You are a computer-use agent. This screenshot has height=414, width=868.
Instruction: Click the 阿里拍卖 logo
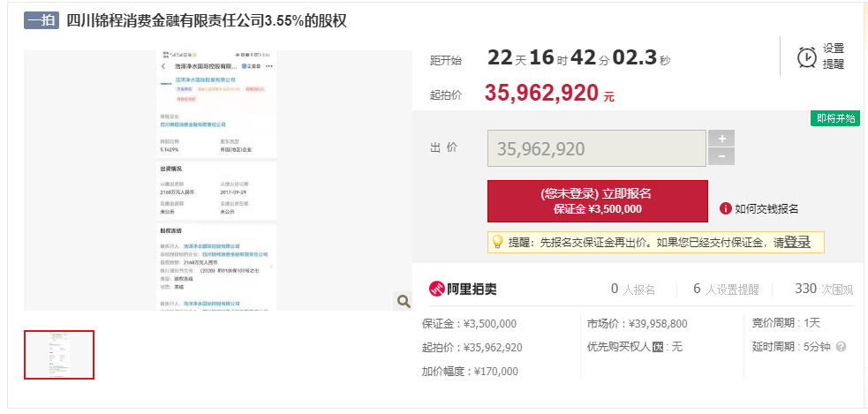[x=463, y=289]
